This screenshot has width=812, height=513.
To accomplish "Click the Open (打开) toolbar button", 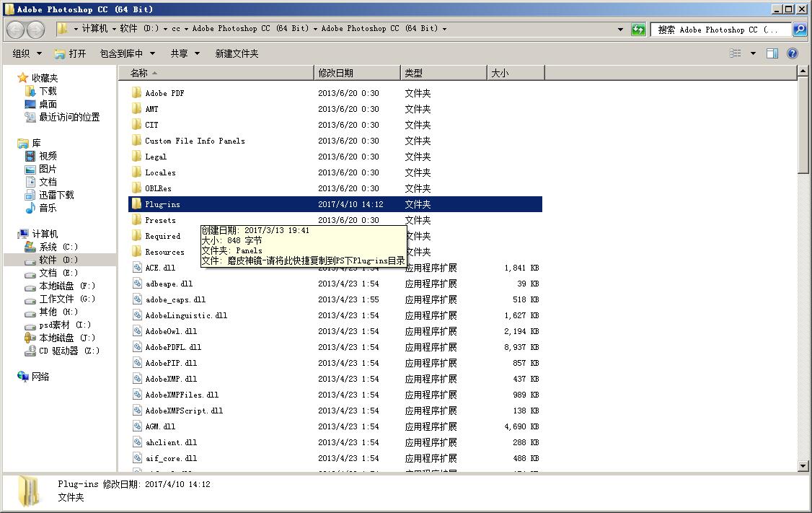I will [x=71, y=53].
